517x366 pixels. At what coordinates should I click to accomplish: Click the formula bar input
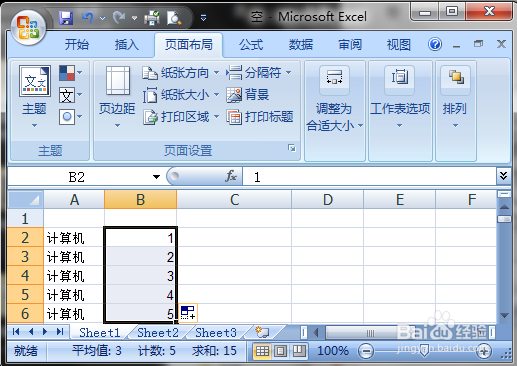(369, 177)
